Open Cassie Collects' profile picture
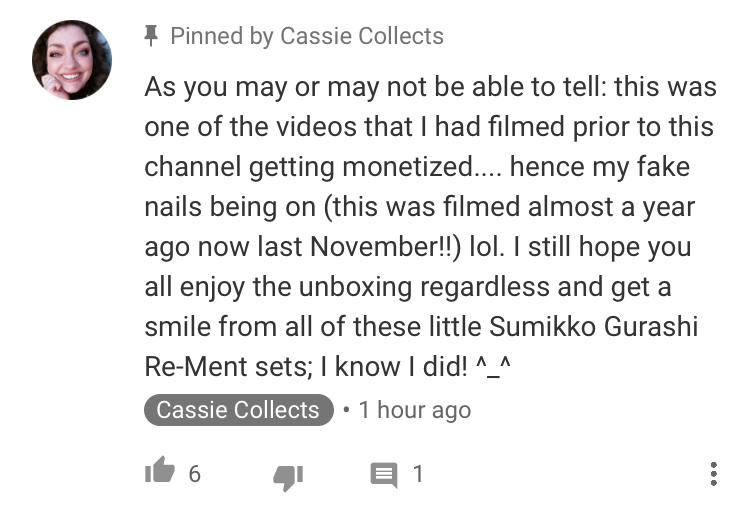The width and height of the screenshot is (750, 520). [x=72, y=59]
